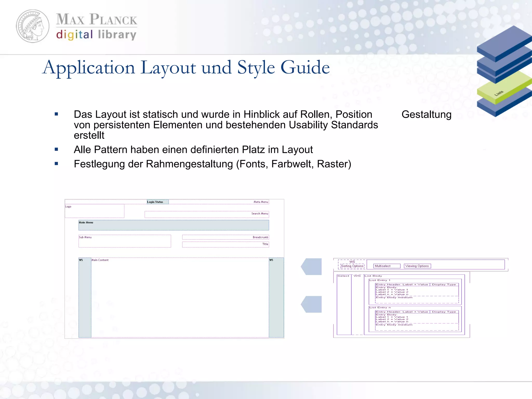Click the Logo box in layout wireframe
Screen dimensions: 532x399
point(95,211)
